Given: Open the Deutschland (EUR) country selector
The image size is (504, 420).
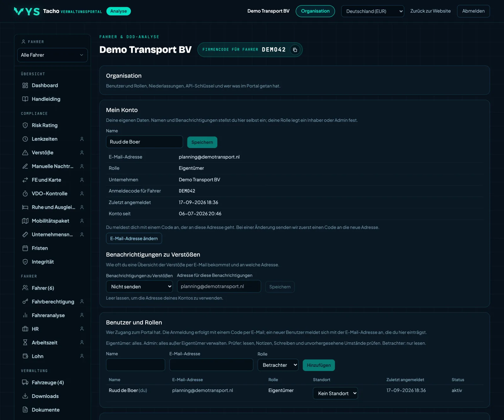Looking at the screenshot, I should pos(373,11).
